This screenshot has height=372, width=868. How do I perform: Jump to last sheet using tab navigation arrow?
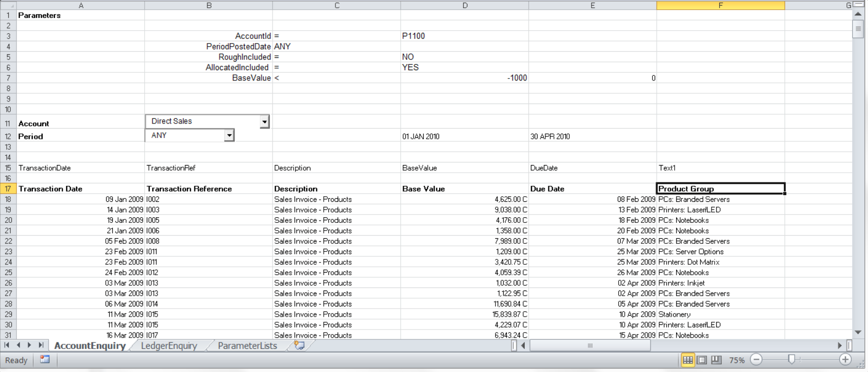click(41, 345)
